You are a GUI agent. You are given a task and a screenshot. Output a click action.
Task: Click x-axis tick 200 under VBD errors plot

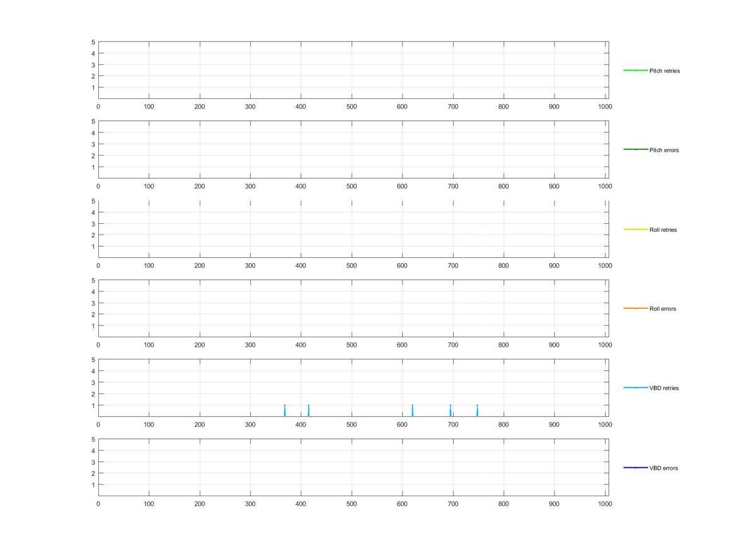(200, 504)
